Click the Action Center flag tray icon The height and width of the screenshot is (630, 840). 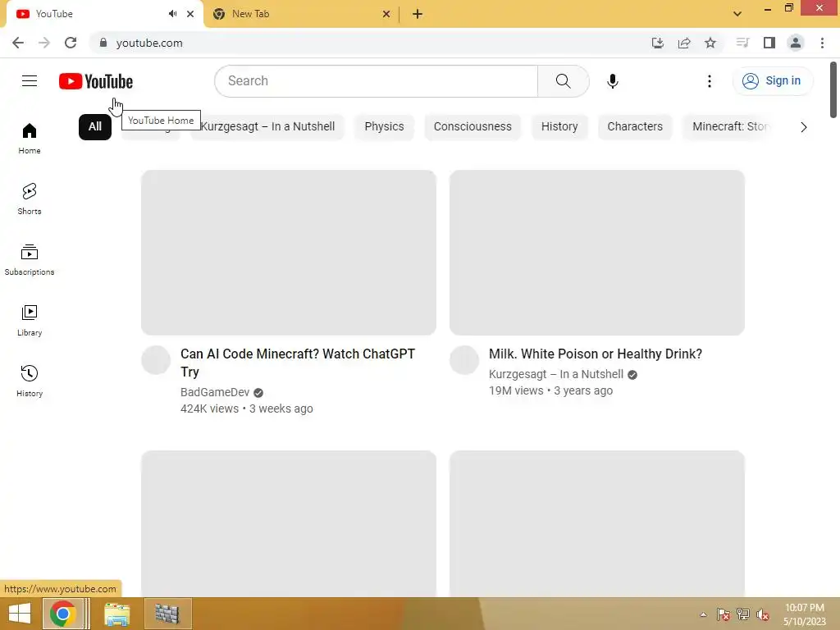(723, 614)
